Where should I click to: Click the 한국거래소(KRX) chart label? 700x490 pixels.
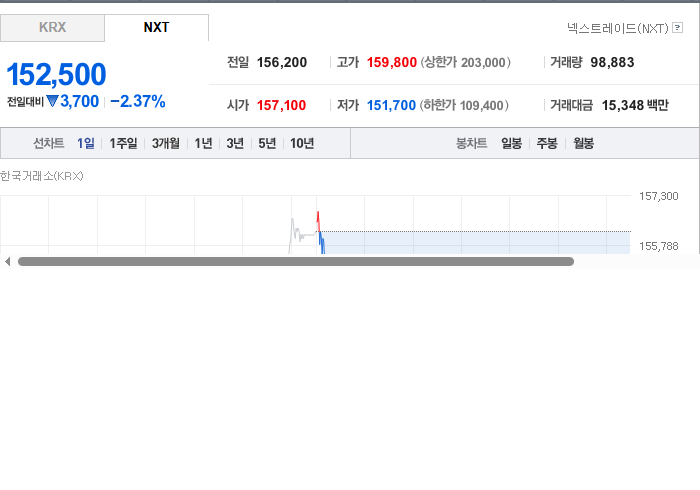click(42, 176)
